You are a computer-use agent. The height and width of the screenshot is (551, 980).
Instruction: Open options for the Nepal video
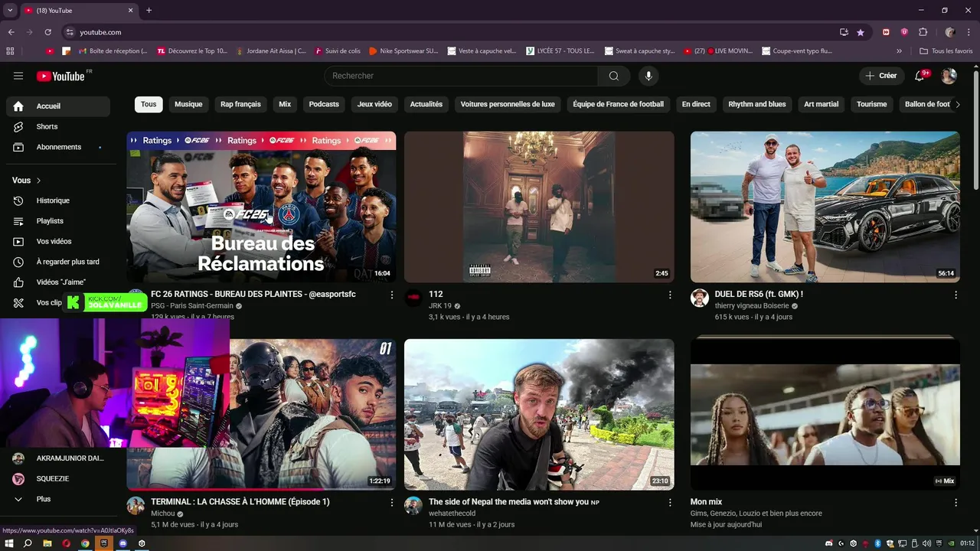point(670,503)
